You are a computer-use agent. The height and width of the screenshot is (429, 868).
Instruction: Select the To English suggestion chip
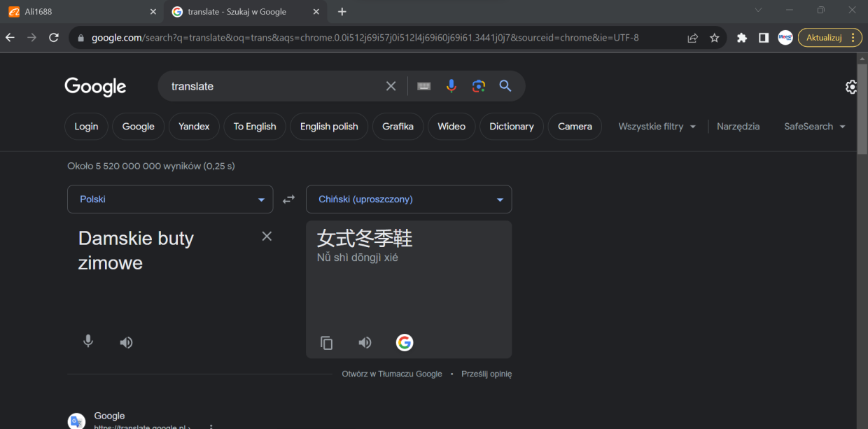click(x=255, y=127)
